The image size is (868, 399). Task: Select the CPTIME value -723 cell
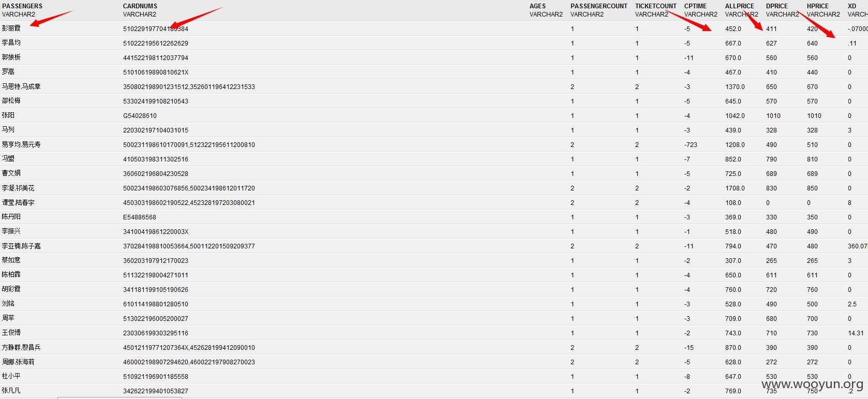coord(691,145)
